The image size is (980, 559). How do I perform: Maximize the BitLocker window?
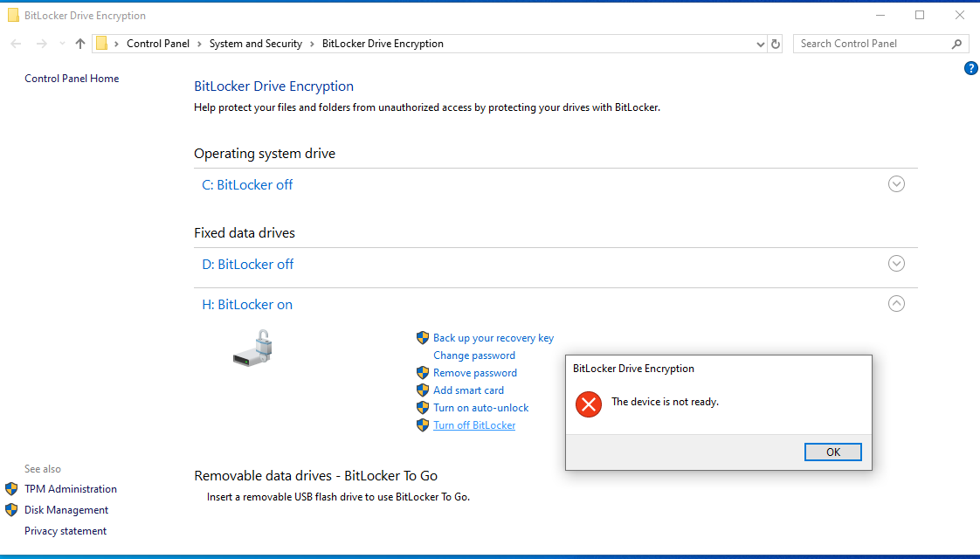[x=920, y=15]
